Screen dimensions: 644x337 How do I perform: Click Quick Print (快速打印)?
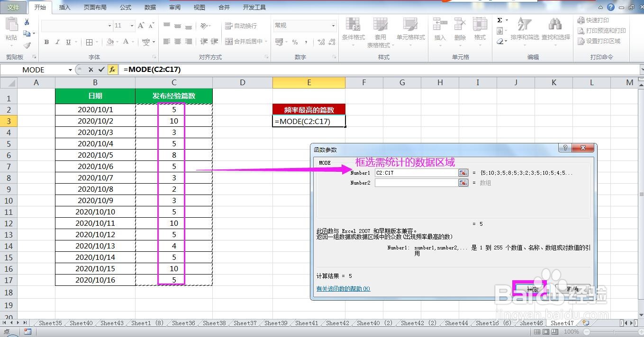[593, 20]
